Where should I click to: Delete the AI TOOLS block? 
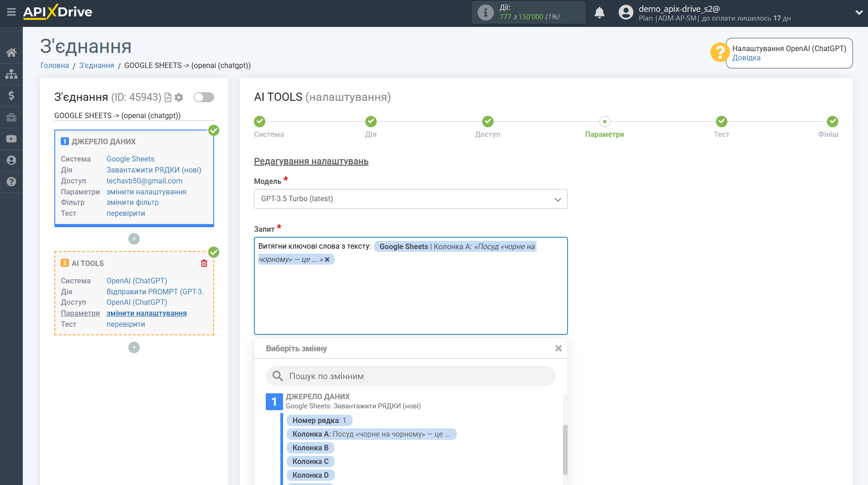204,263
